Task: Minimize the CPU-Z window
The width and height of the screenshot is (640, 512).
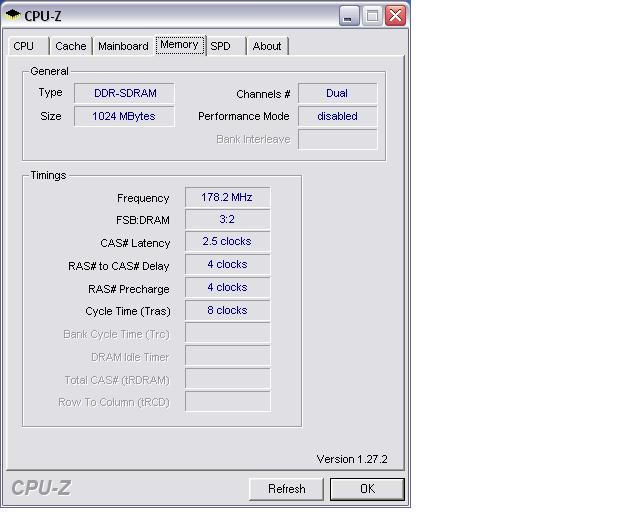Action: (349, 16)
